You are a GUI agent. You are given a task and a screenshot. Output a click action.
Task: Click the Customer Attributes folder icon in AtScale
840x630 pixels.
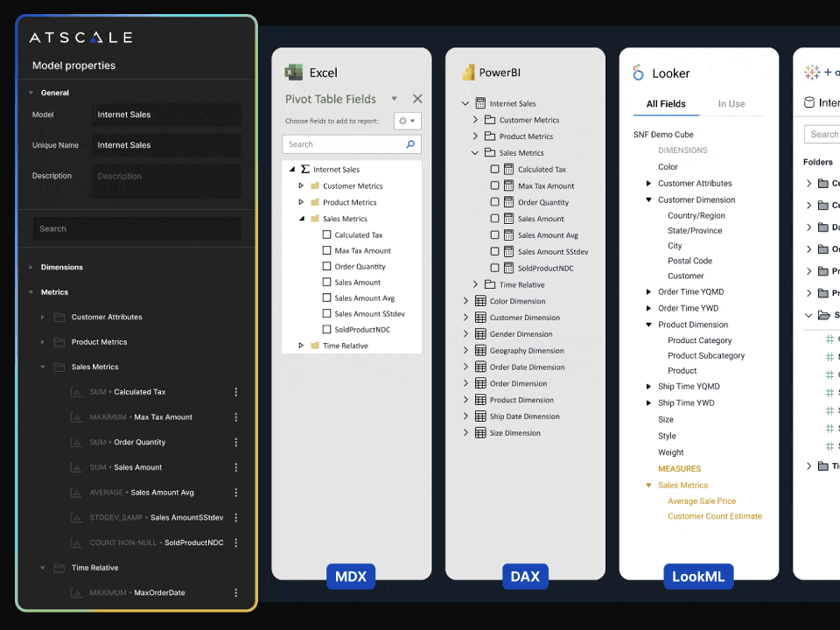(59, 317)
